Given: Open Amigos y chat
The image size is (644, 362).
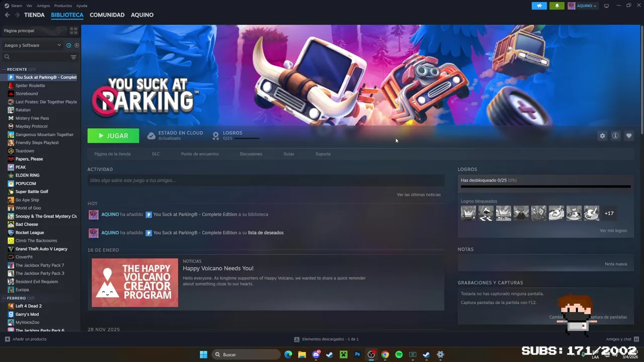Looking at the screenshot, I should [622, 339].
